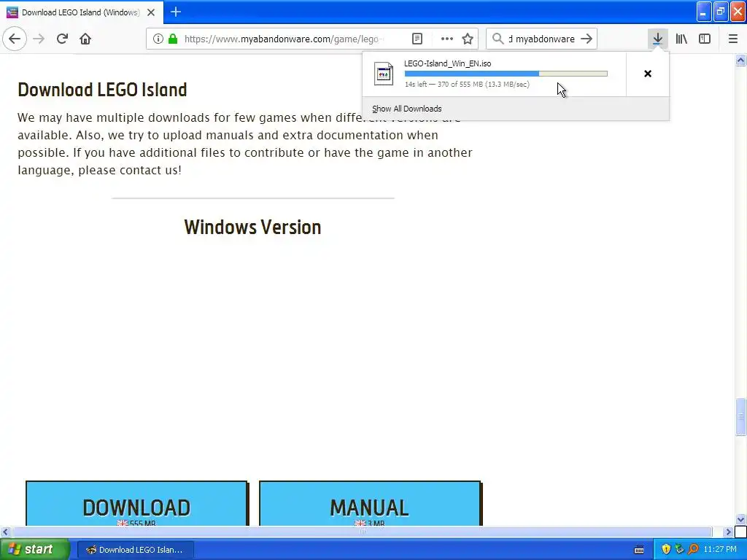Show site information icon in address bar
Viewport: 747px width, 560px height.
click(158, 39)
